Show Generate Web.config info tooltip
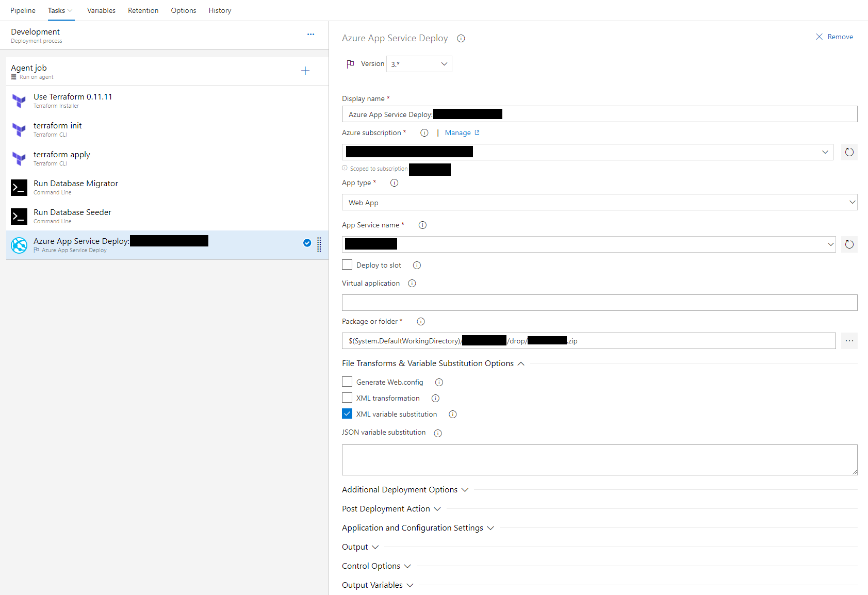Viewport: 868px width, 595px height. click(439, 383)
